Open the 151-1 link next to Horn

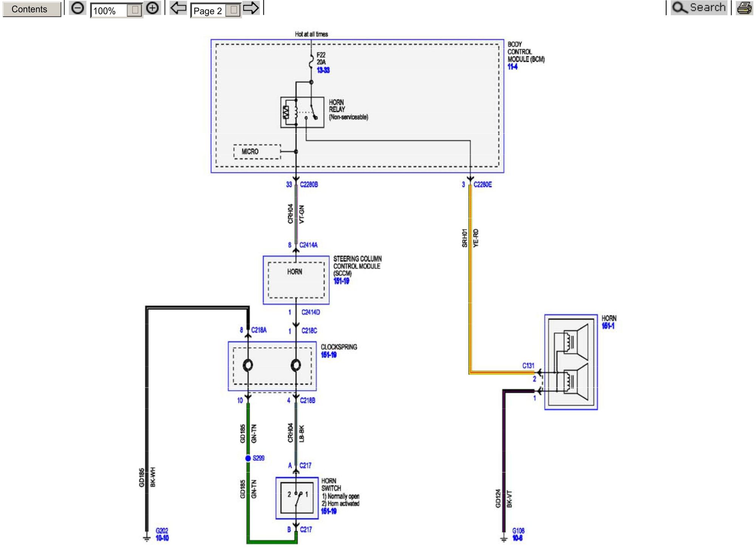(608, 326)
